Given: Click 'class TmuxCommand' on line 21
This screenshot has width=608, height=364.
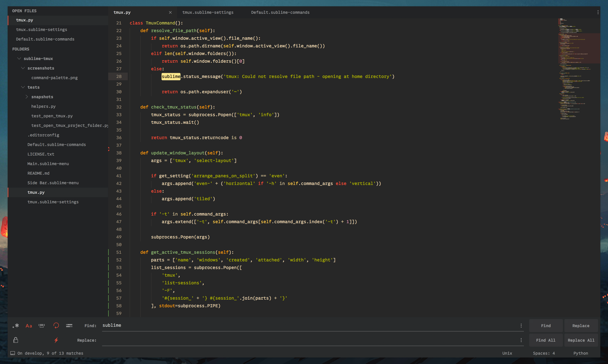Looking at the screenshot, I should (x=152, y=23).
